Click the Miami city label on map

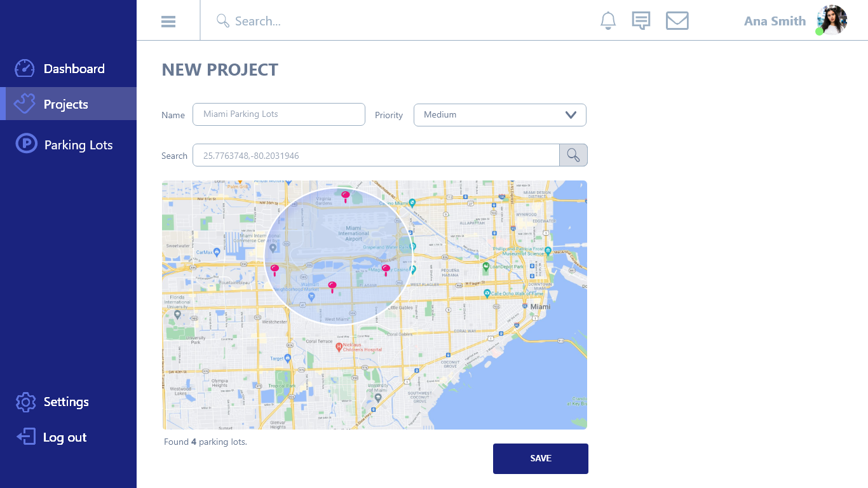[x=540, y=306]
